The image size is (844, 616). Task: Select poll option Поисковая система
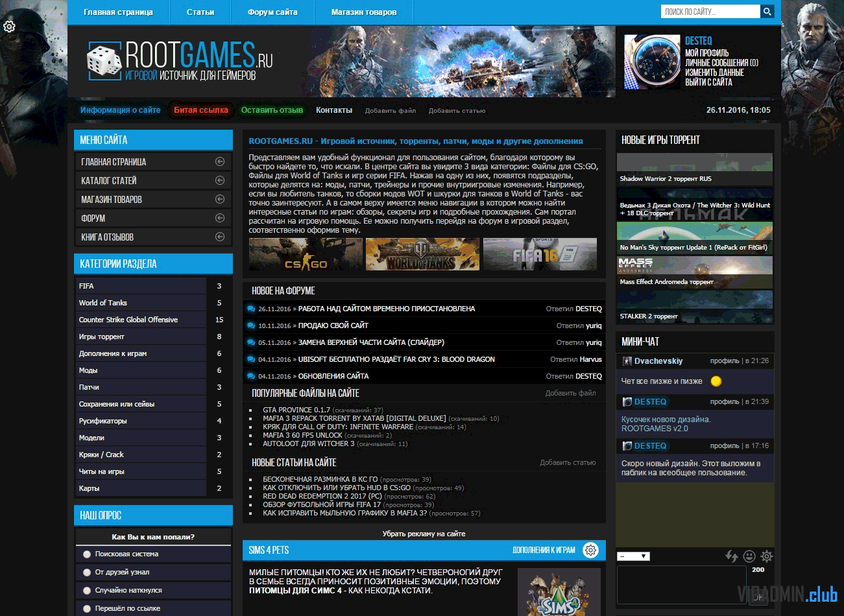pos(87,554)
